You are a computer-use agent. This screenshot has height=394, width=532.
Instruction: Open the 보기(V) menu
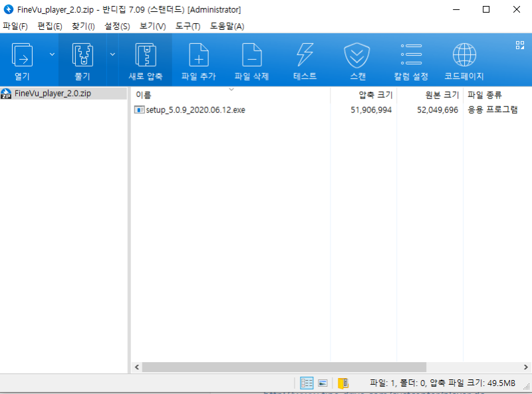click(153, 26)
